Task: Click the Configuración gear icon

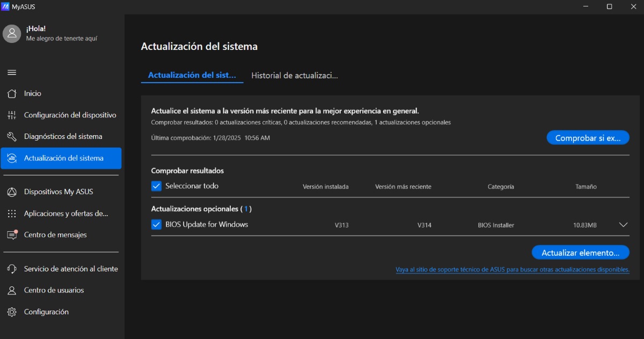Action: tap(12, 312)
